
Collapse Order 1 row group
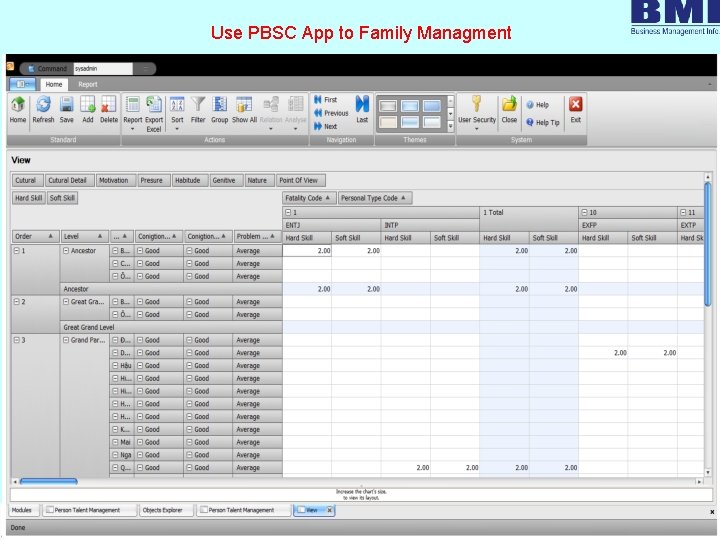pos(17,251)
